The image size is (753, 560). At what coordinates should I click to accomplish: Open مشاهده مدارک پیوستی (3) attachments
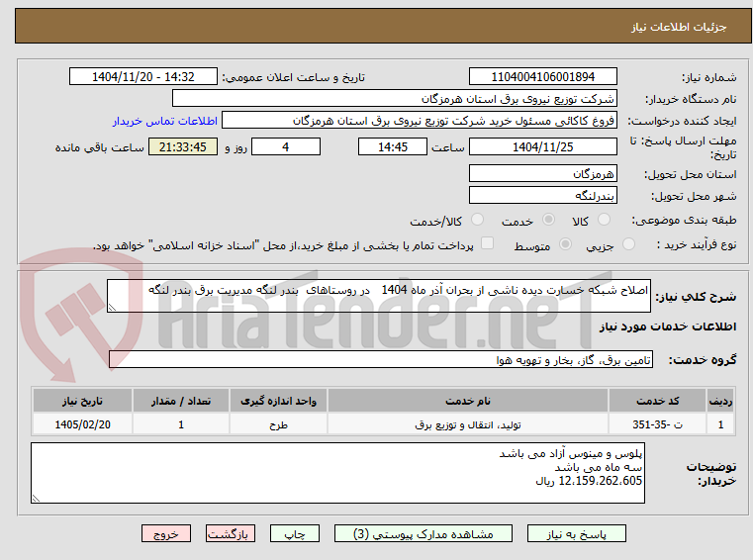[x=424, y=533]
